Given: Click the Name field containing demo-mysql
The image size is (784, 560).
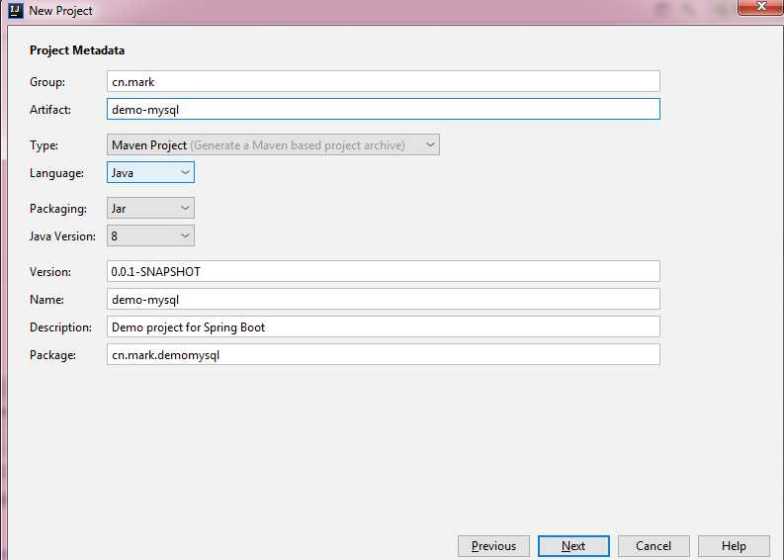Looking at the screenshot, I should [x=383, y=300].
